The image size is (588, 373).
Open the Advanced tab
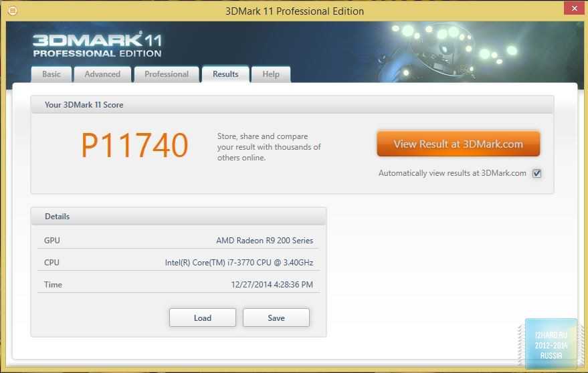[x=102, y=74]
